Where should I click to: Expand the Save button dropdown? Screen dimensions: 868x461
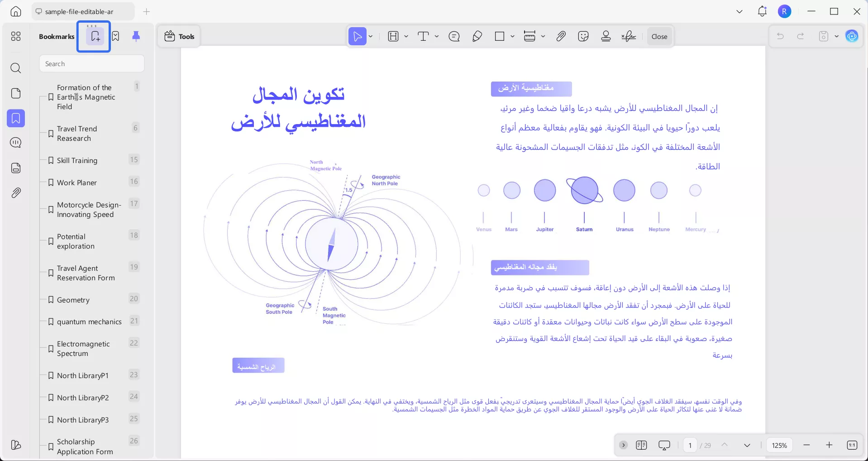click(x=836, y=36)
